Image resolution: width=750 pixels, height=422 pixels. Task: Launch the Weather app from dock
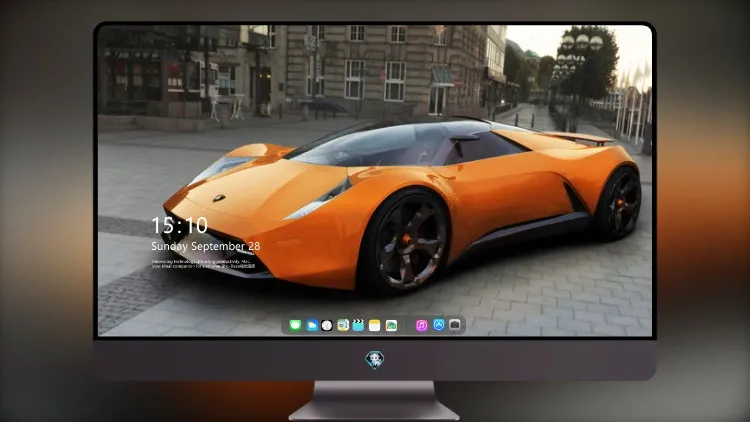(x=311, y=325)
